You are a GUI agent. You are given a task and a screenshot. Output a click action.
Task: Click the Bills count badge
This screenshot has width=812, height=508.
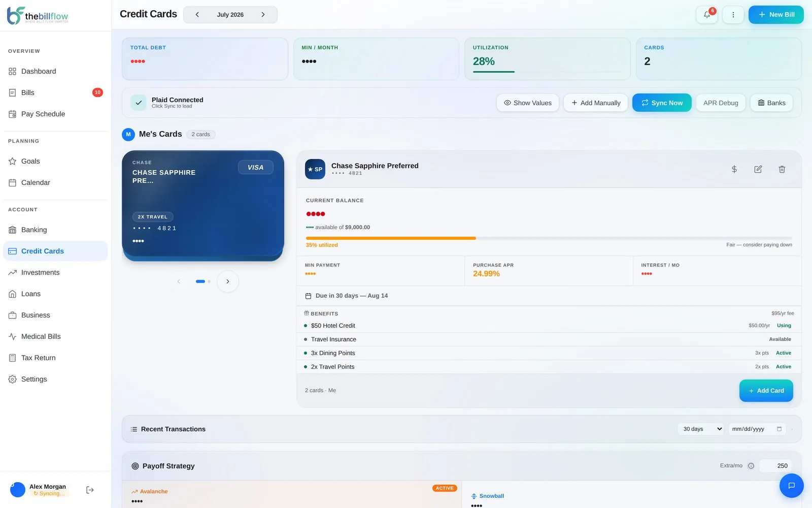(x=97, y=92)
